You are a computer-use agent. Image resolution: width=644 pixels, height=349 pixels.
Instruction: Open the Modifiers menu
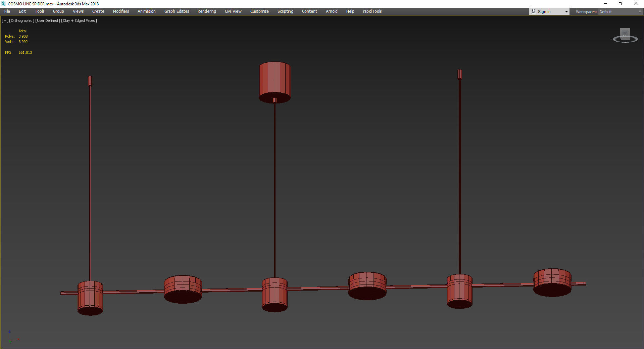coord(121,11)
